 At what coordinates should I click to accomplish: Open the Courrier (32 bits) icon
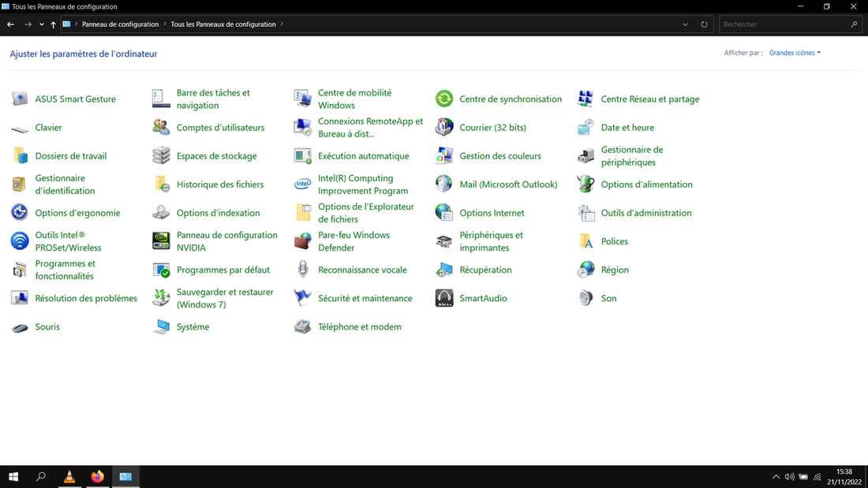coord(444,128)
